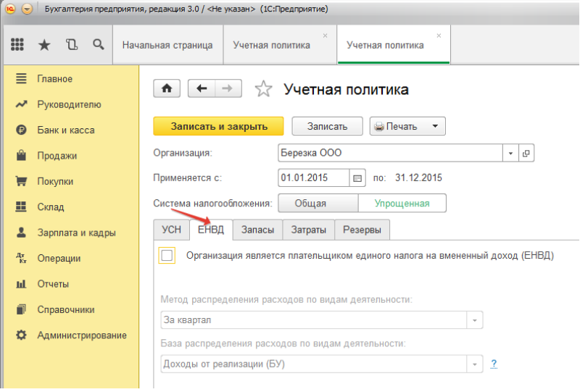Select the Упрощенная taxation system
The height and width of the screenshot is (392, 580).
(x=402, y=204)
